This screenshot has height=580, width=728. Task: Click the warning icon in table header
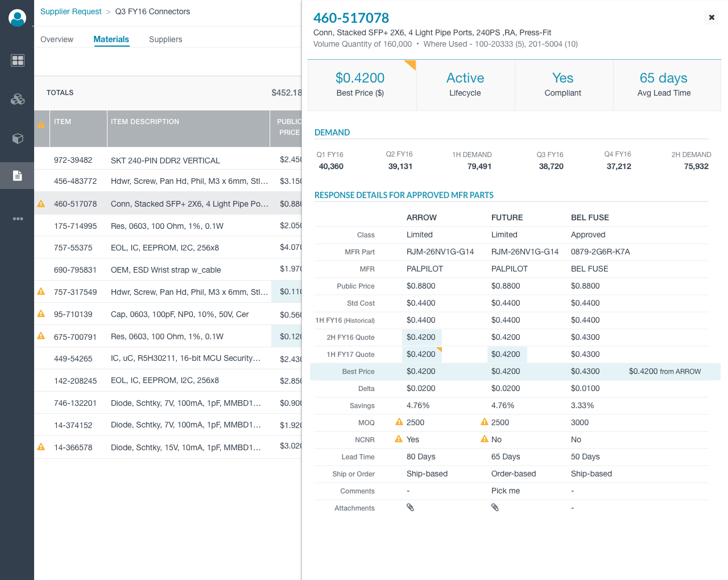(x=41, y=125)
